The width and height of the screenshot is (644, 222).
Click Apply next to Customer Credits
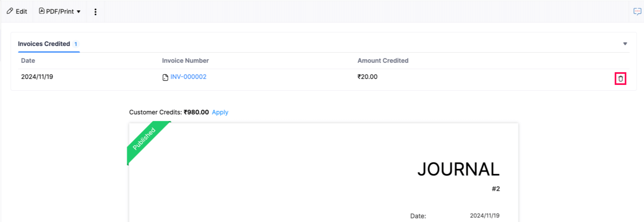220,112
